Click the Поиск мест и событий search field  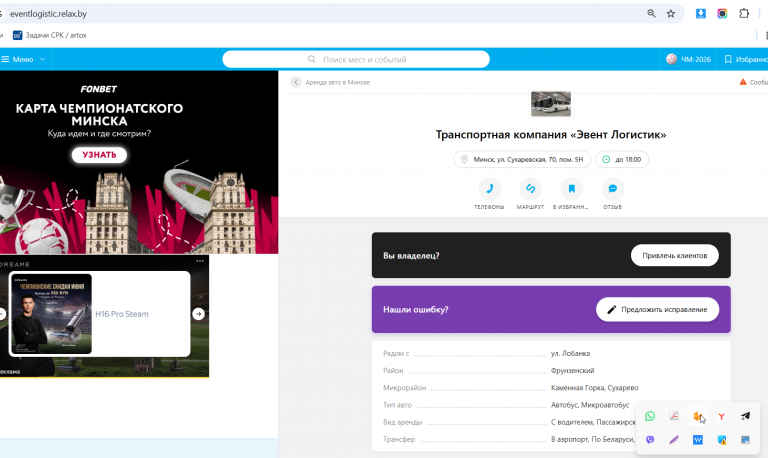click(x=356, y=59)
